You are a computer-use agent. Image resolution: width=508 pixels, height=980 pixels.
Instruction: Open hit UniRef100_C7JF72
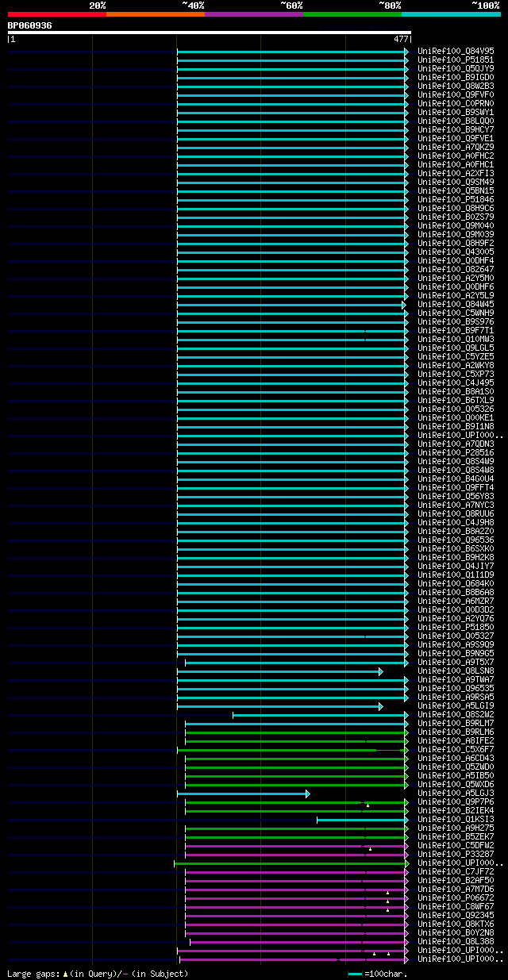coord(456,871)
